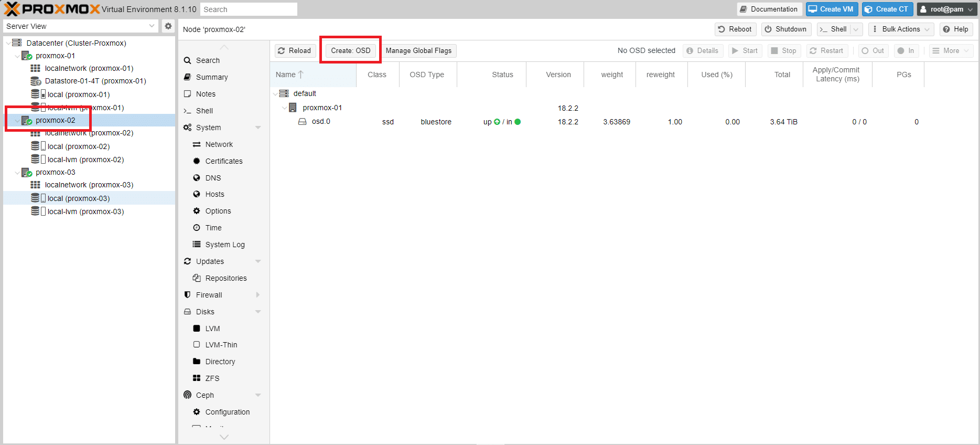980x445 pixels.
Task: Focus the top Search input field
Action: (249, 9)
